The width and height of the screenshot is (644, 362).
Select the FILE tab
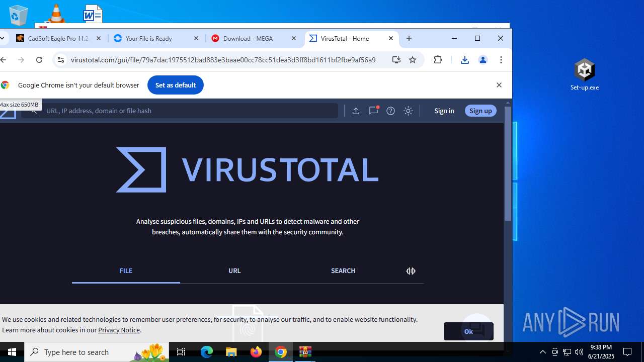(x=126, y=270)
